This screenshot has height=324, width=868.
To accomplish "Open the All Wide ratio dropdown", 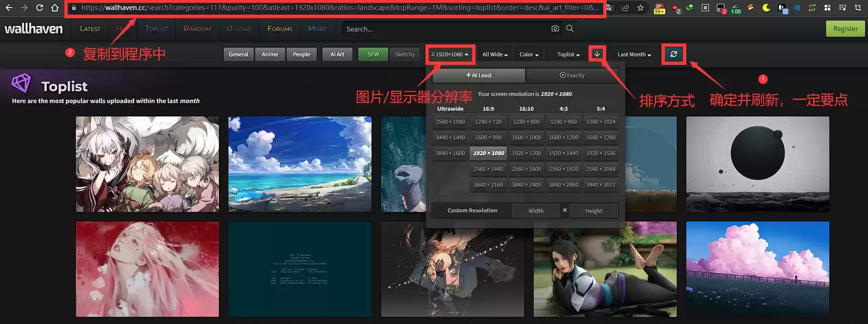I will (x=495, y=54).
